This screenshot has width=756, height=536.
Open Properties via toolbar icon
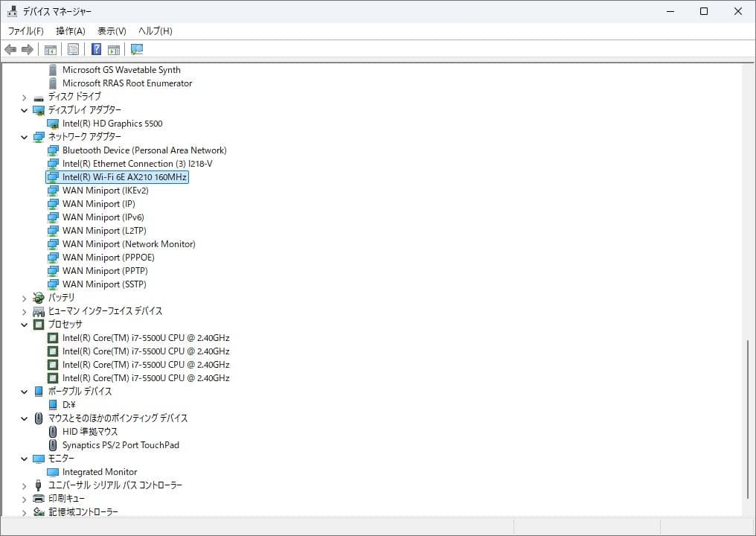73,49
